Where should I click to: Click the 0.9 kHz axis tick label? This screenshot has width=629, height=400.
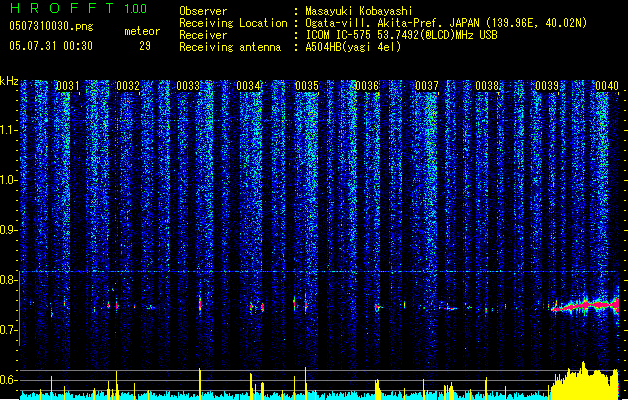coord(9,230)
